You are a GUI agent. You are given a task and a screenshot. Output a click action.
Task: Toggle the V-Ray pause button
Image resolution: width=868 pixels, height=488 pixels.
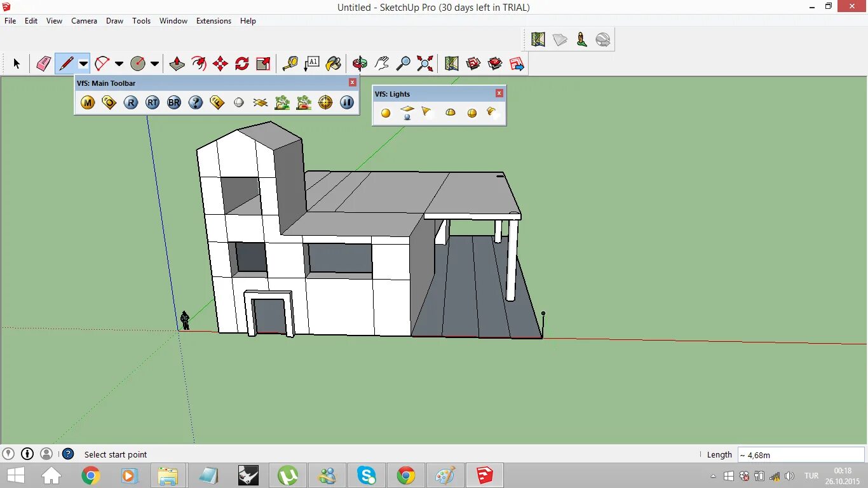[347, 102]
